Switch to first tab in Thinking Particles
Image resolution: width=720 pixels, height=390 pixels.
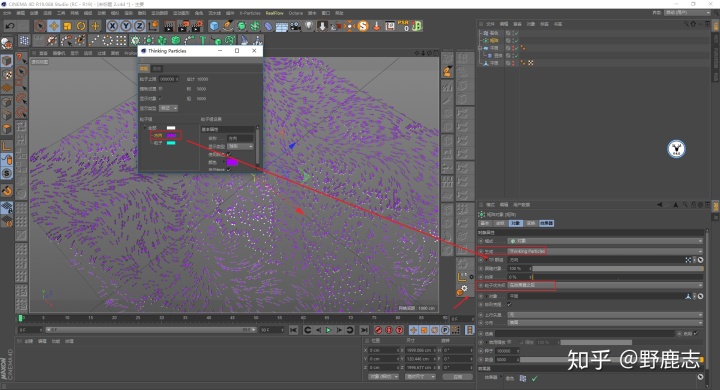(144, 68)
